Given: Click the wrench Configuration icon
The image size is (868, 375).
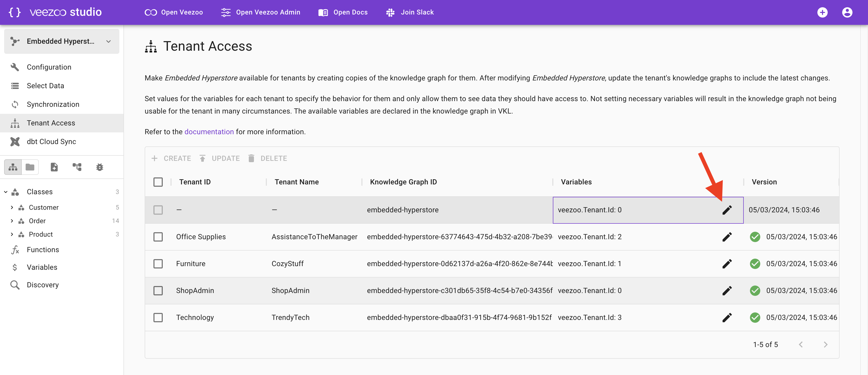Looking at the screenshot, I should click(x=15, y=67).
